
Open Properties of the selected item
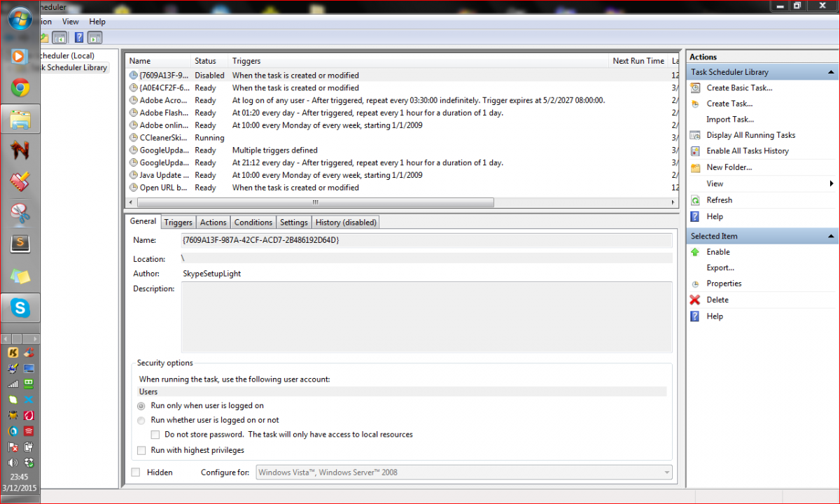tap(724, 283)
